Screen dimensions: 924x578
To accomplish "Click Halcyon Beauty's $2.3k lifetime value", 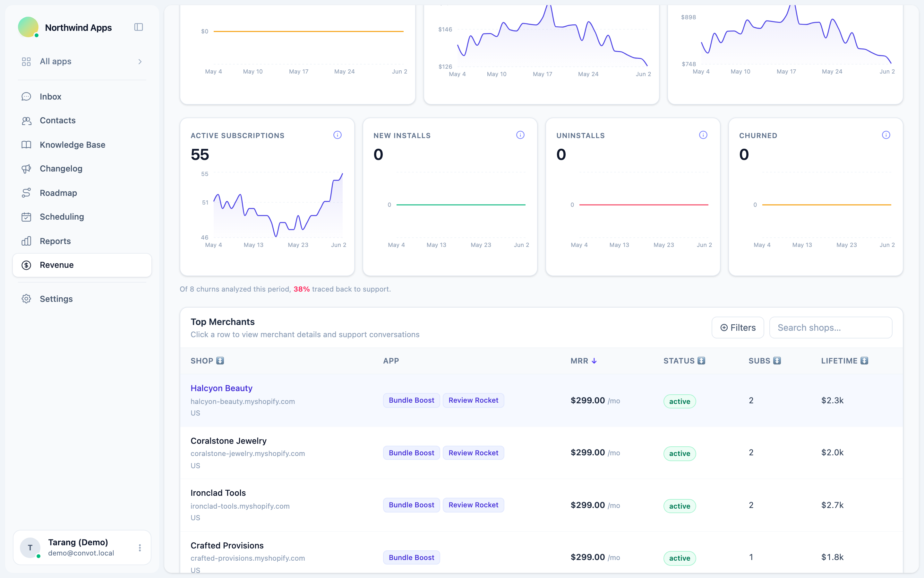I will pyautogui.click(x=832, y=401).
